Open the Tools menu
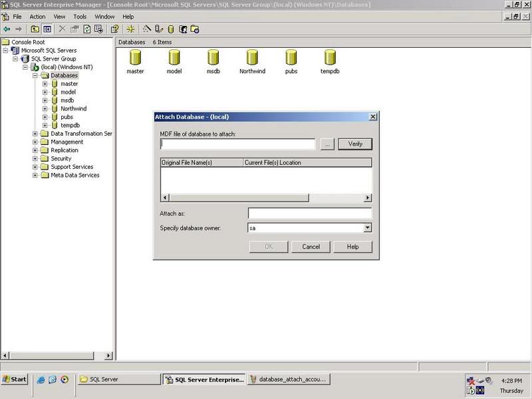This screenshot has width=532, height=399. (x=80, y=17)
